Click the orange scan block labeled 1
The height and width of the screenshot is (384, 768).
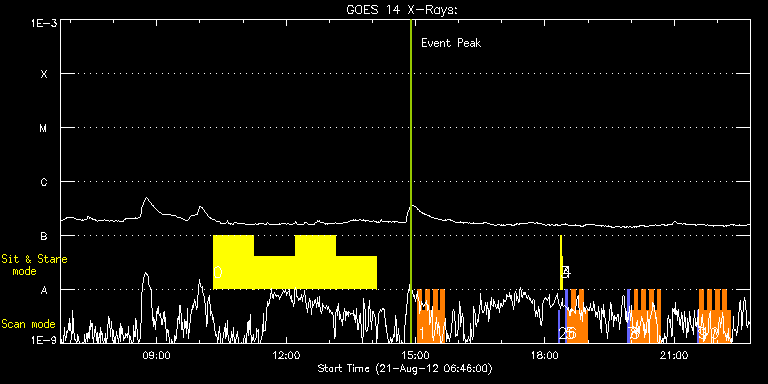coord(431,316)
